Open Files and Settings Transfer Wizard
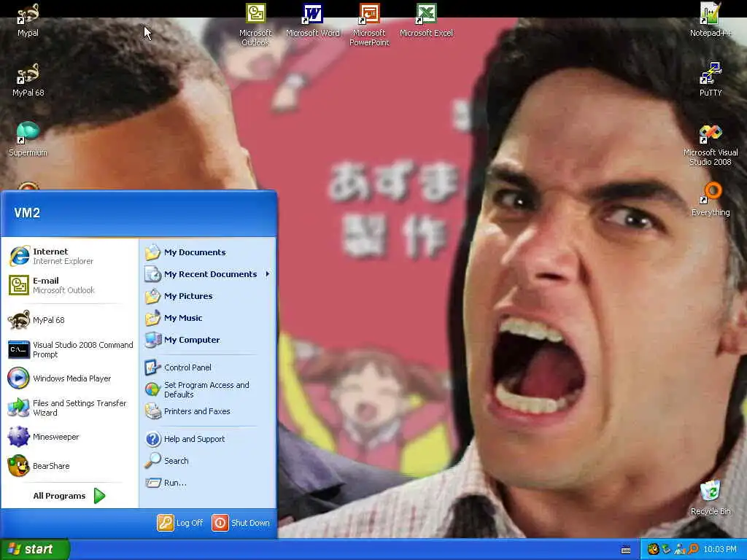The height and width of the screenshot is (560, 747). (x=70, y=408)
